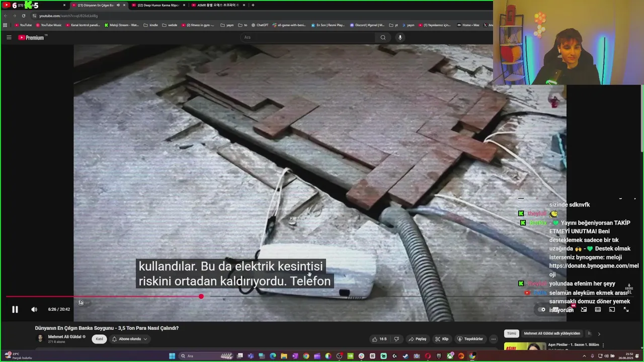The width and height of the screenshot is (644, 362).
Task: Join the channel with Katıl
Action: point(100,339)
